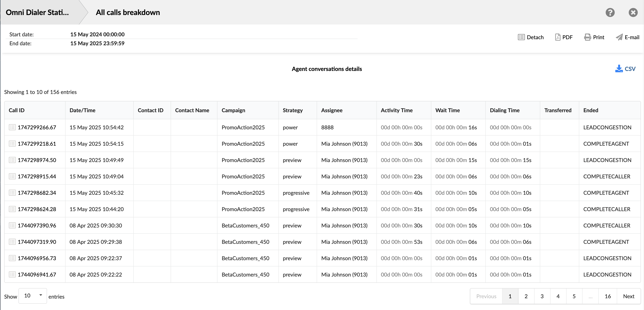Select page 3 of results
This screenshot has height=310, width=644.
[x=542, y=296]
